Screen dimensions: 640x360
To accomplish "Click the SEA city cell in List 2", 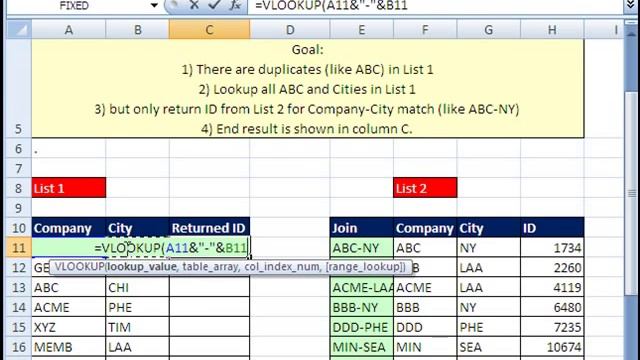I will (489, 347).
